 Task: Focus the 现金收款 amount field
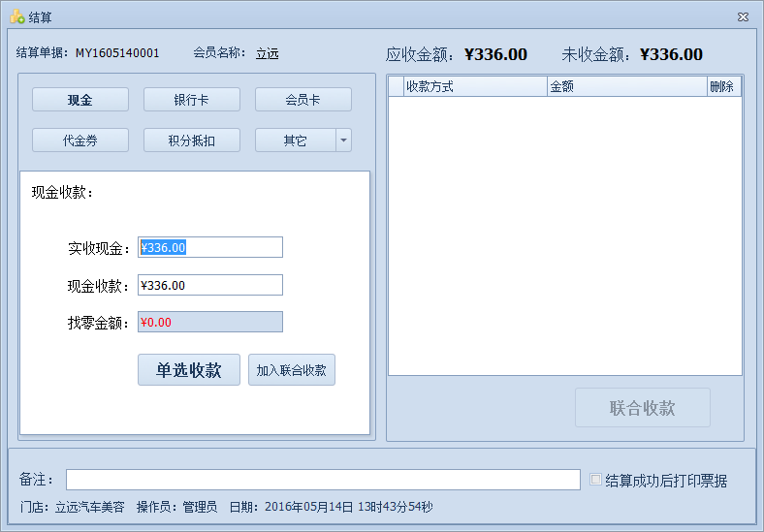pyautogui.click(x=210, y=285)
